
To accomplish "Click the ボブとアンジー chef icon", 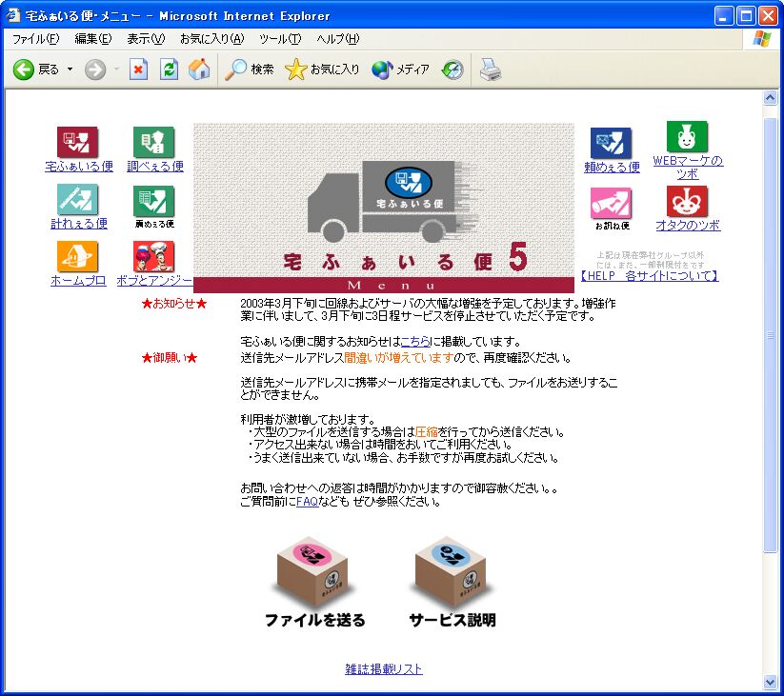I will tap(153, 257).
